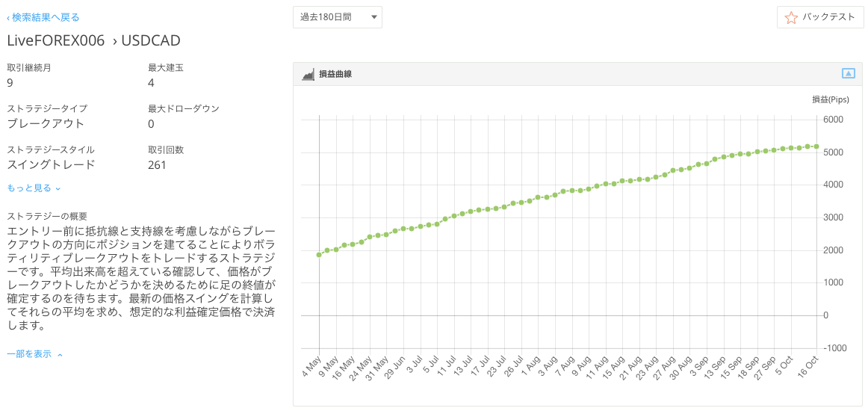Select the last data point at 16 Oct

pyautogui.click(x=816, y=146)
